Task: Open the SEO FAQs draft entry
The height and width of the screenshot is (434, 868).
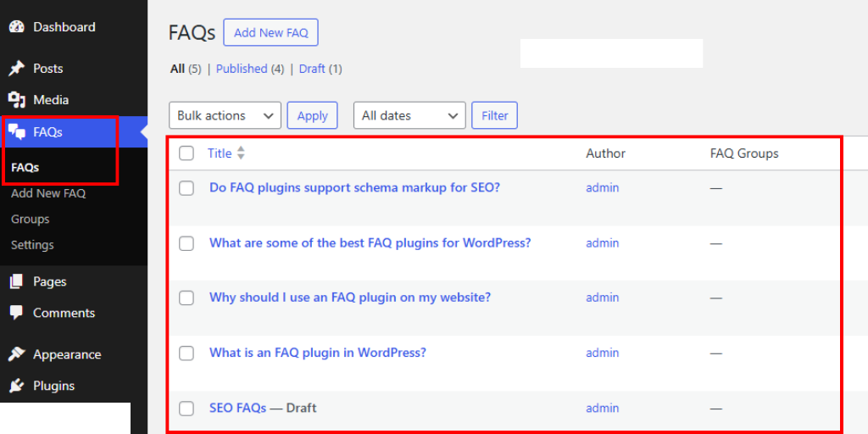Action: point(237,408)
